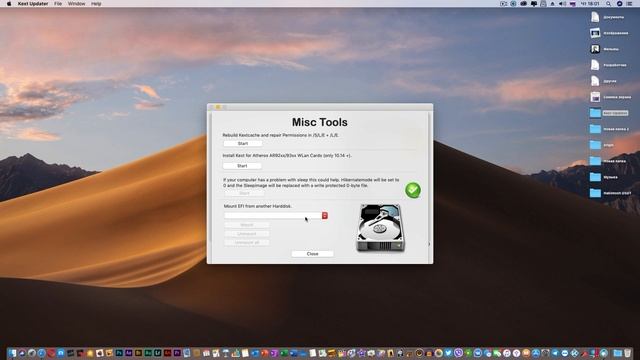640x360 pixels.
Task: Launch Premiere Pro from the Dock
Action: (177, 353)
